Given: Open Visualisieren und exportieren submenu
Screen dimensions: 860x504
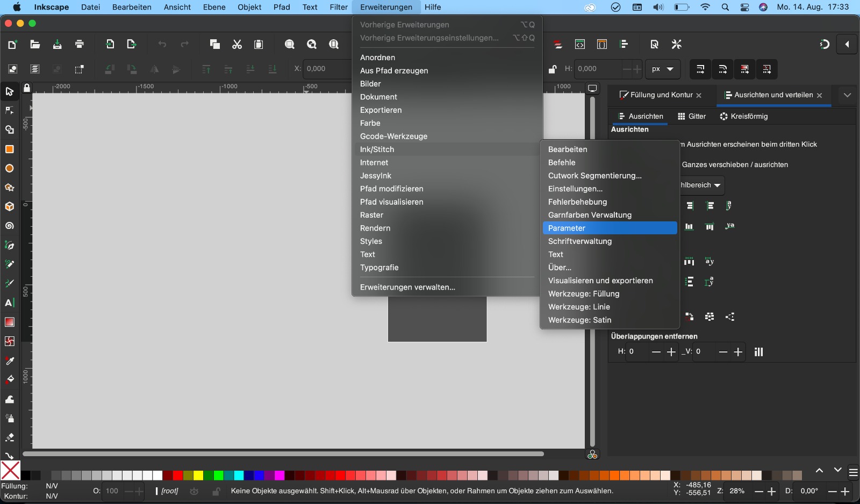Looking at the screenshot, I should pyautogui.click(x=600, y=281).
